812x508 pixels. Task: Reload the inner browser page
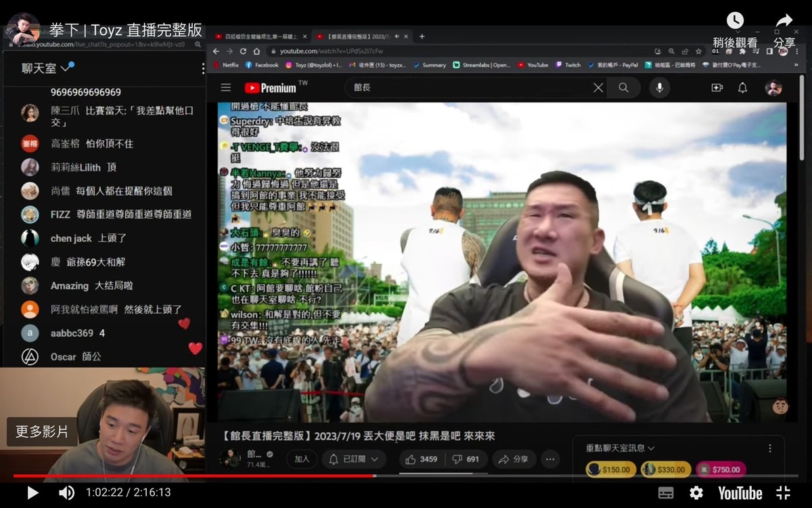244,51
